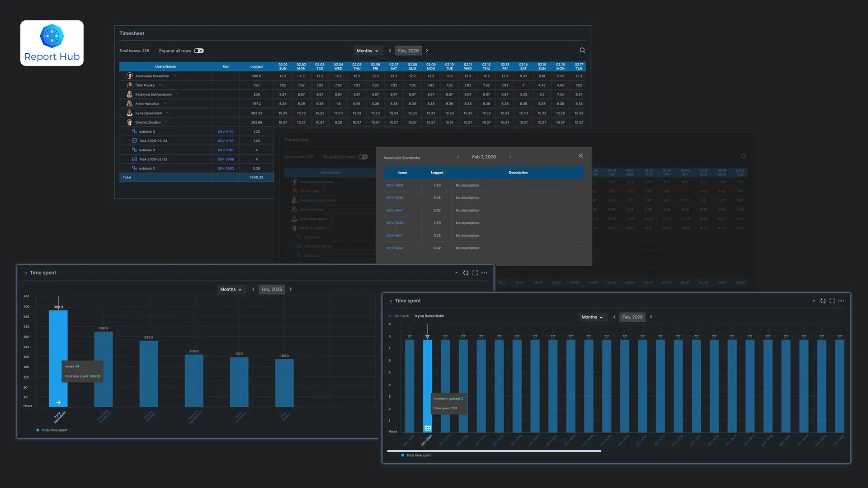Click Feb, 2026 date field in left chart

click(272, 289)
